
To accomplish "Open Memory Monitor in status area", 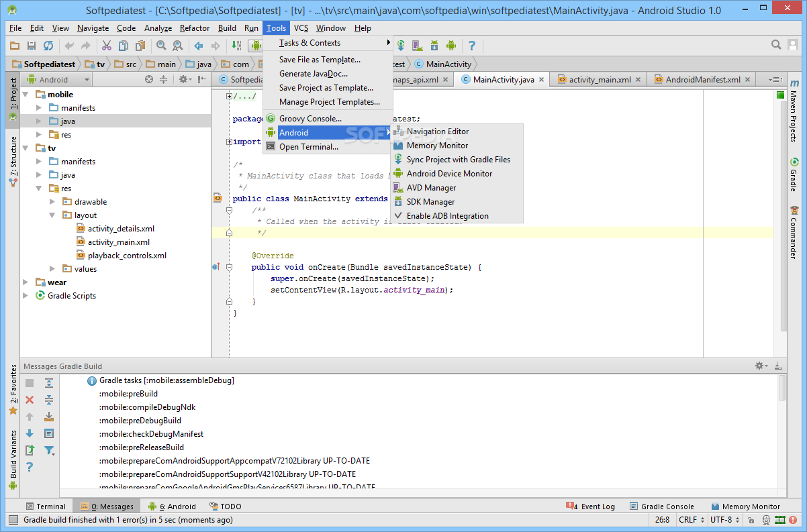I will click(x=745, y=507).
